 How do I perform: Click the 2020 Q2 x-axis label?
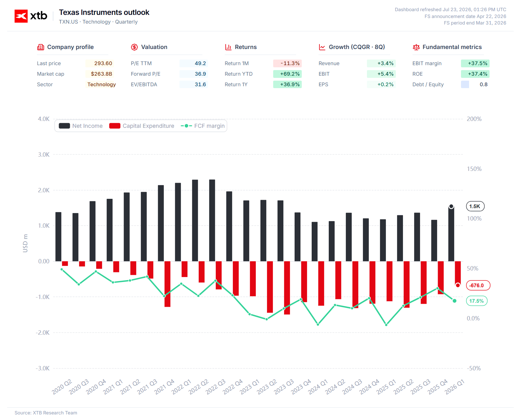pos(62,386)
